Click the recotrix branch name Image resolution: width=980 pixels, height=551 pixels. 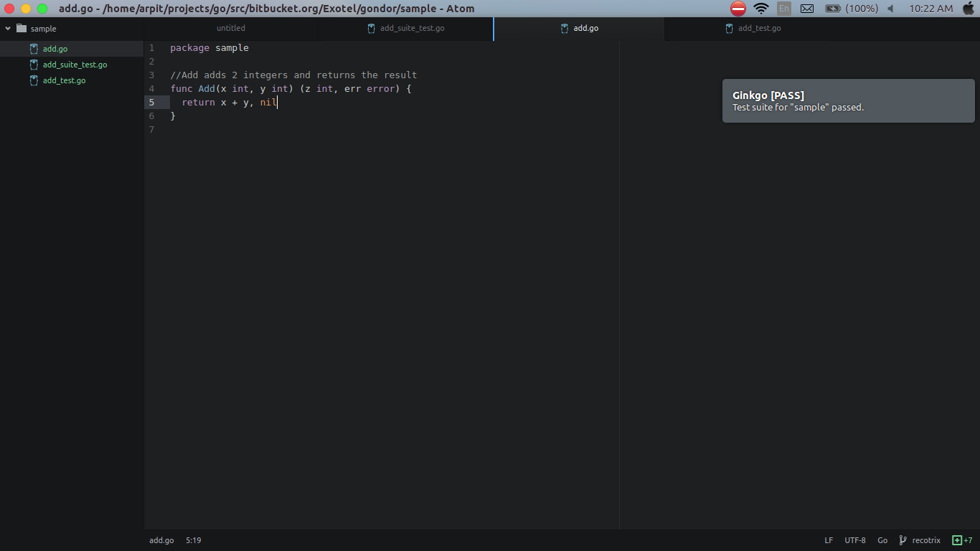click(926, 540)
